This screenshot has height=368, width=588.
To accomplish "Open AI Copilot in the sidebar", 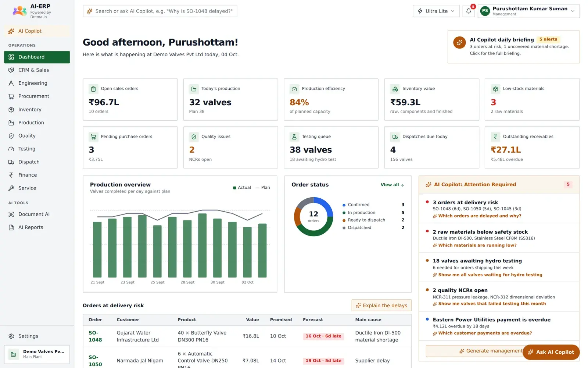I will pos(37,31).
